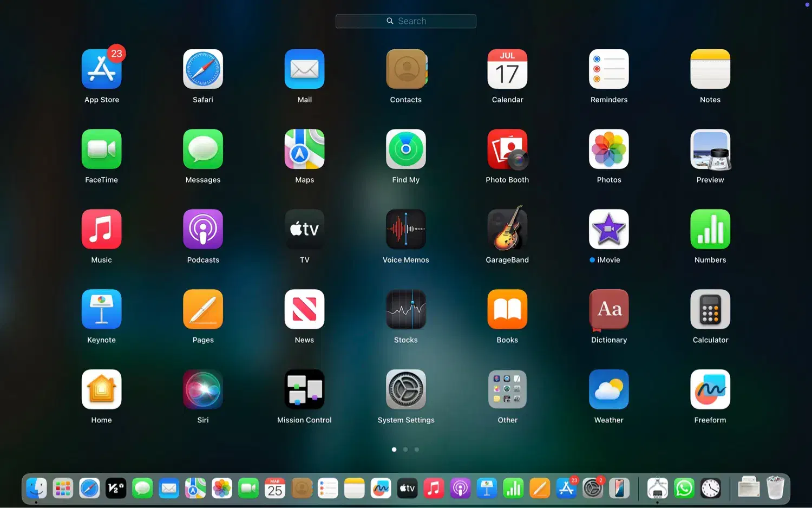Jump to third Launchpad page dot
This screenshot has width=812, height=508.
point(417,450)
